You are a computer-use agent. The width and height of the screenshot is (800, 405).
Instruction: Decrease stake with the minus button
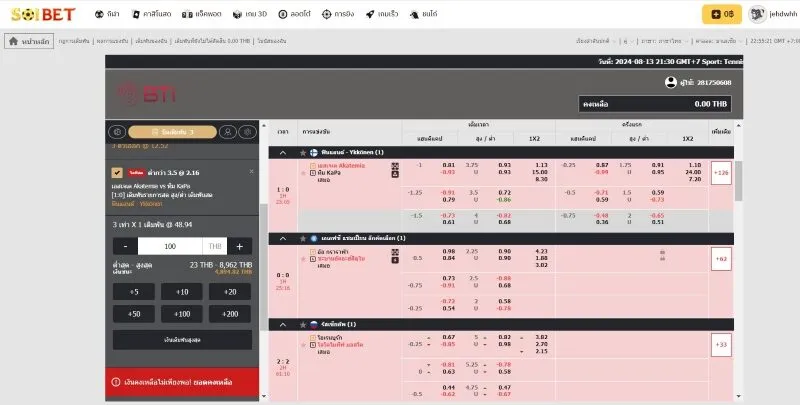click(126, 246)
